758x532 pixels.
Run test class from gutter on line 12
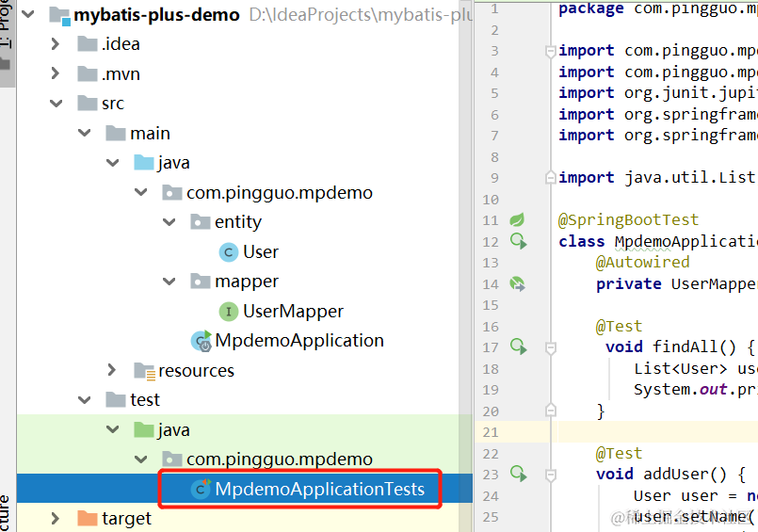[x=518, y=241]
